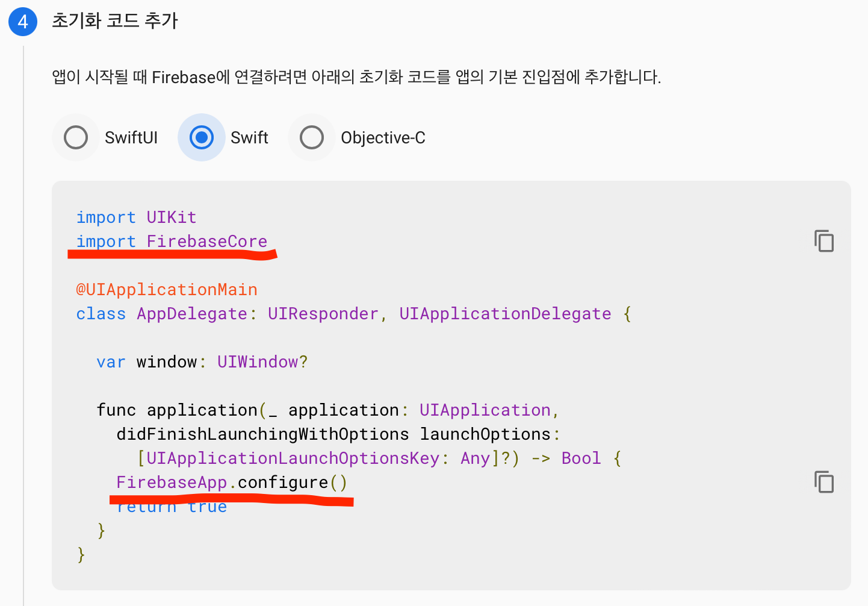868x606 pixels.
Task: Click the "didFinishLaunchingWithOptions launchOptions:" line
Action: [338, 434]
